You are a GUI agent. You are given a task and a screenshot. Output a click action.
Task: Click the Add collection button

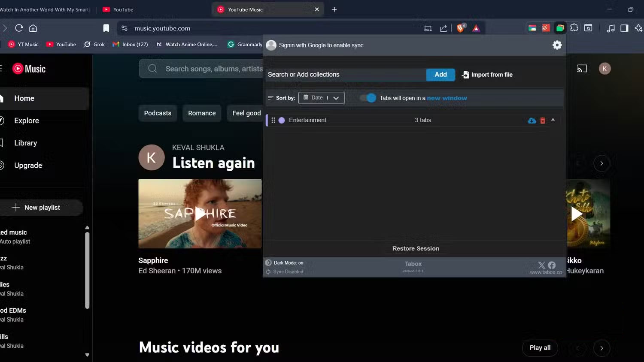coord(440,75)
